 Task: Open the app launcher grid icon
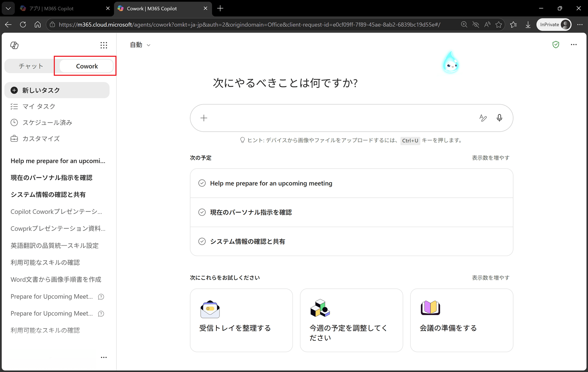103,45
